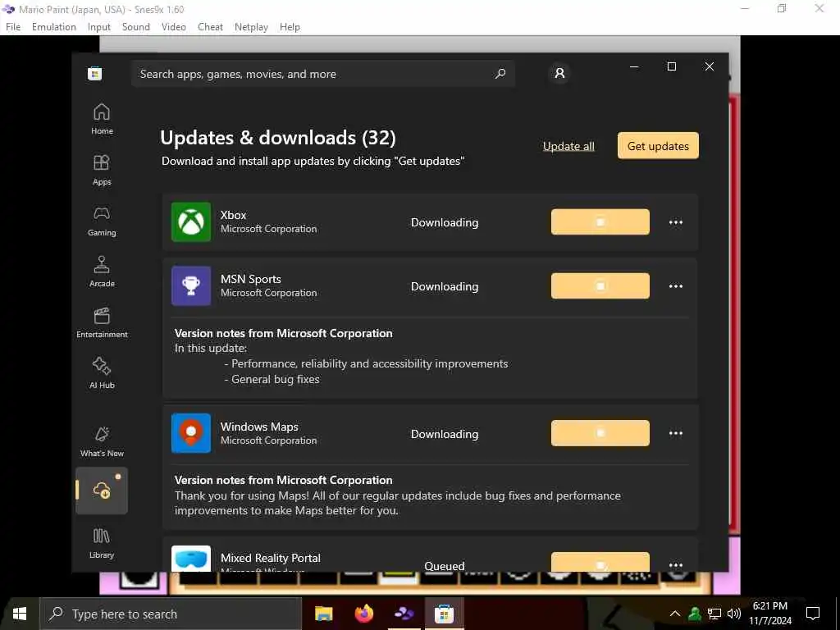The height and width of the screenshot is (630, 840).
Task: Open more options for Windows Maps
Action: pyautogui.click(x=676, y=433)
